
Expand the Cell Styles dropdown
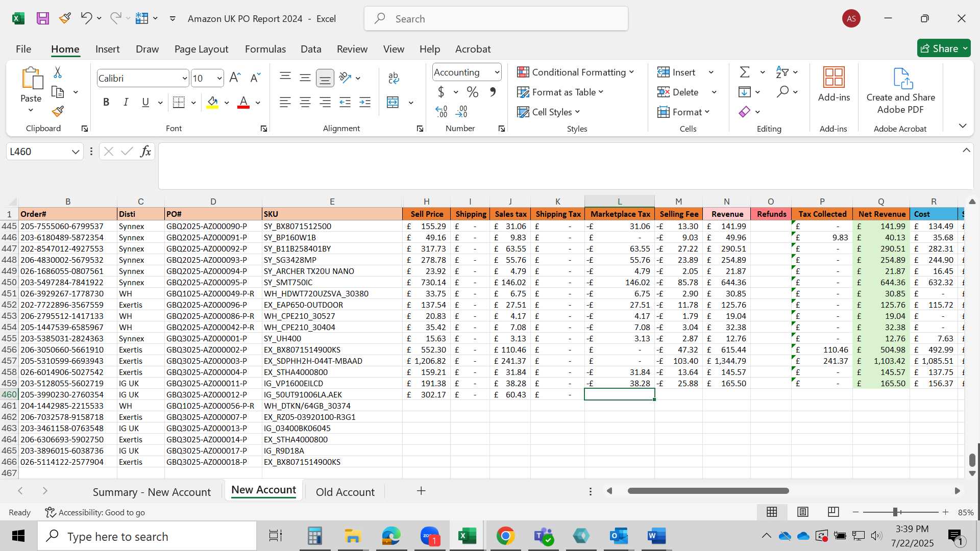coord(578,112)
